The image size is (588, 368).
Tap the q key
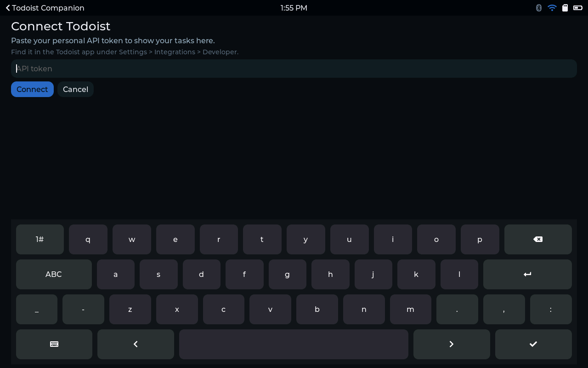click(88, 239)
